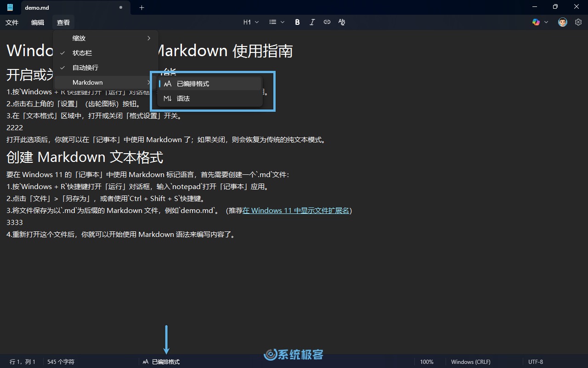
Task: Insert a hyperlink with link icon
Action: pos(327,22)
